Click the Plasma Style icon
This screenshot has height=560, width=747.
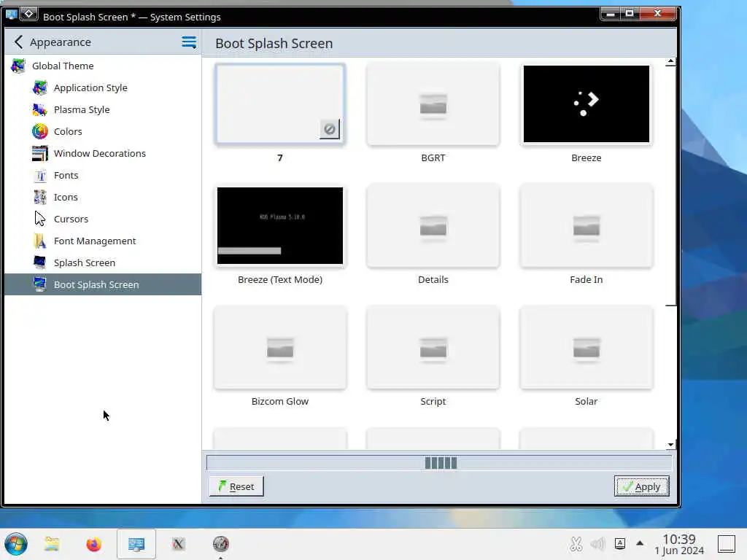40,109
